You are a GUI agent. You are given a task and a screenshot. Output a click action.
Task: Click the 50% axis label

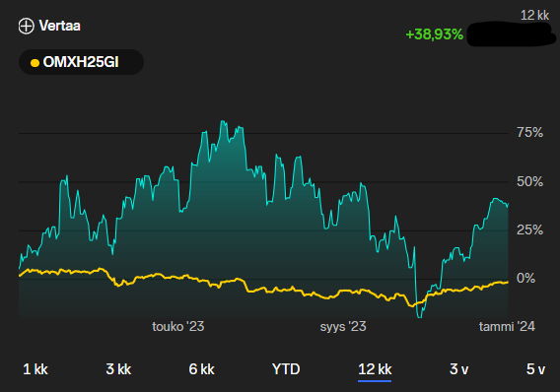530,182
